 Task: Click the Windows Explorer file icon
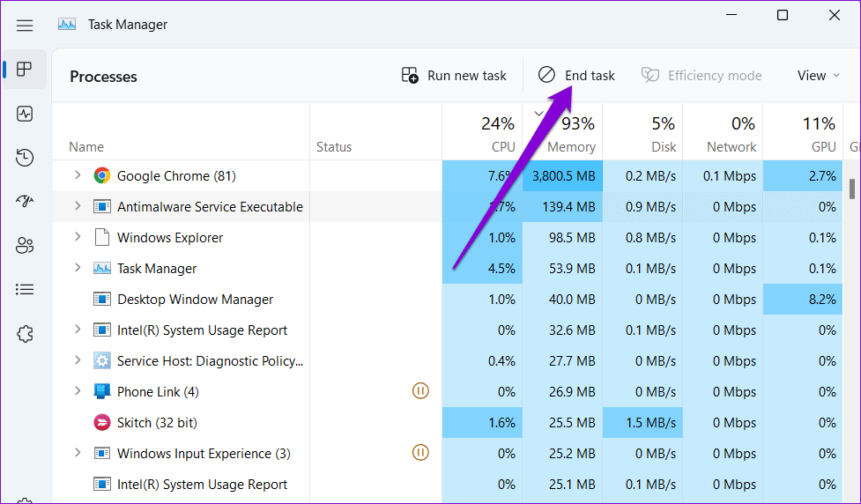pos(101,238)
